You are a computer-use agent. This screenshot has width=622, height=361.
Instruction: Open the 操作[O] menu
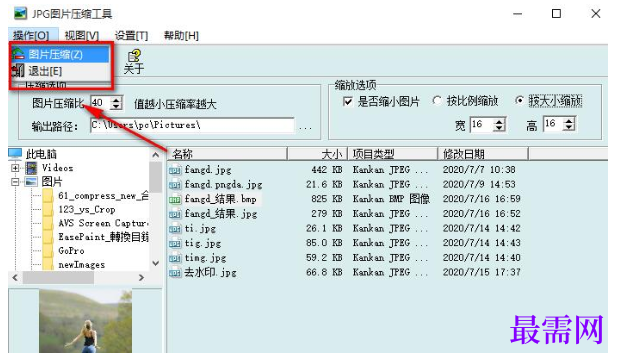[x=31, y=35]
